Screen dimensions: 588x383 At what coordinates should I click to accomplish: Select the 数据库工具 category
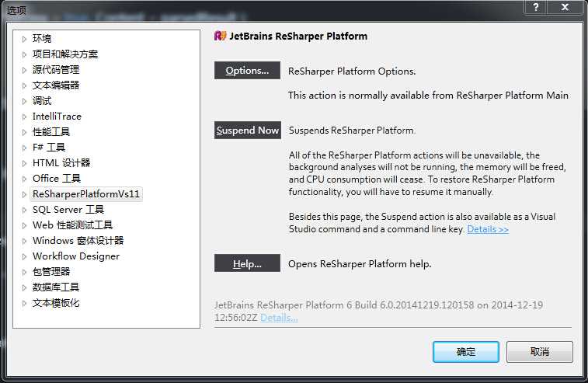56,287
